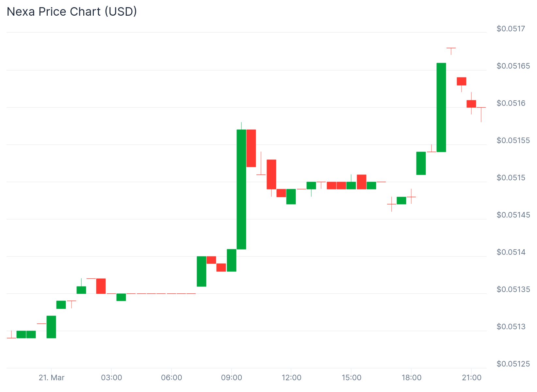This screenshot has width=537, height=392.
Task: Click the red candle right after the 09:30 spike
Action: point(251,148)
